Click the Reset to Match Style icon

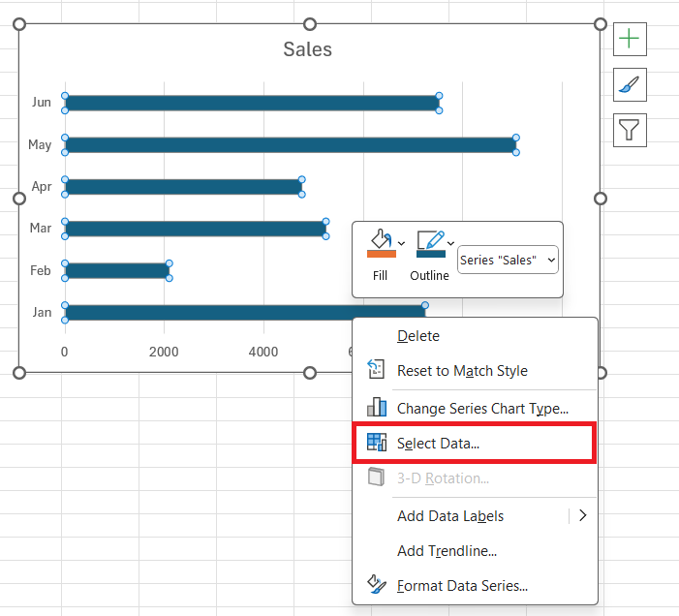pos(376,370)
